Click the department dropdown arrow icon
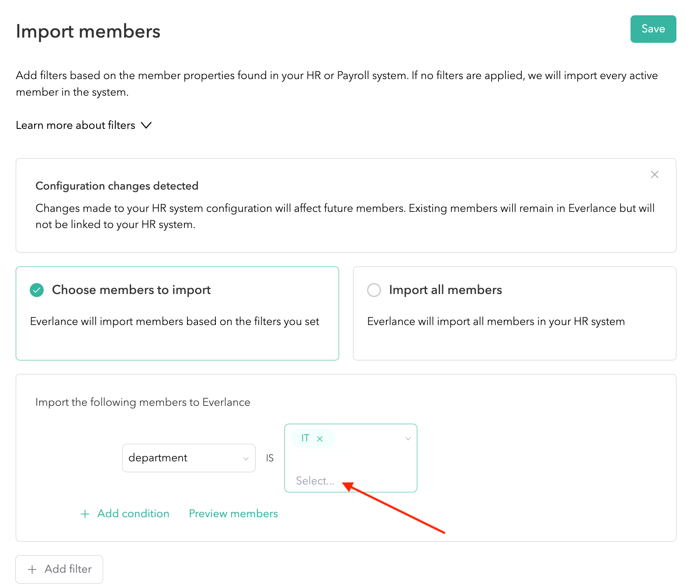Screen dimensions: 700x588 246,458
